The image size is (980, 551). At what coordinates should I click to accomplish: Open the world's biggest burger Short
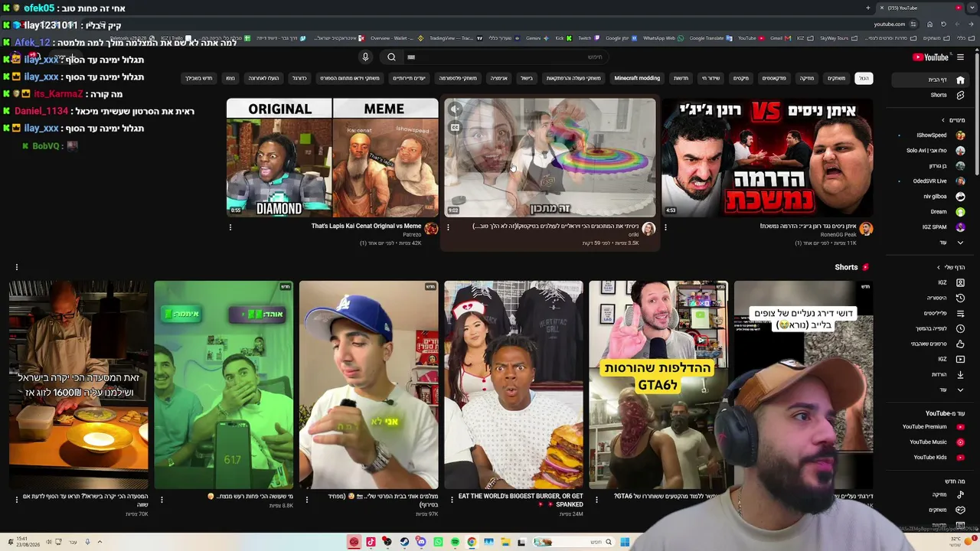coord(514,385)
